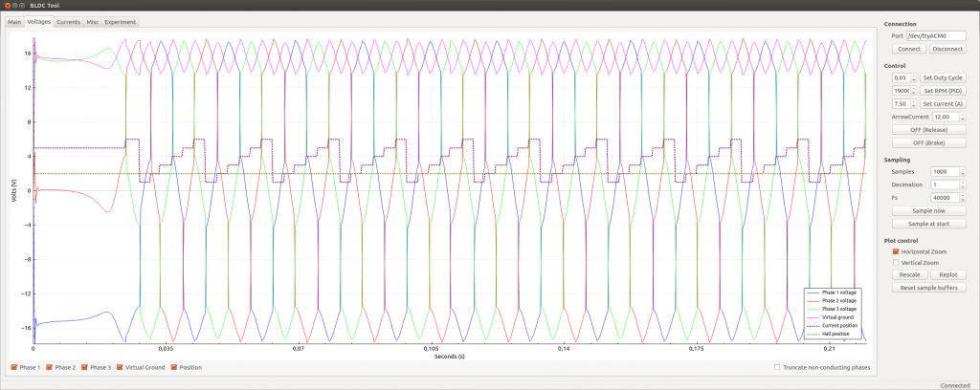Open the Currents tab
Viewport: 980px width, 390px height.
point(68,22)
